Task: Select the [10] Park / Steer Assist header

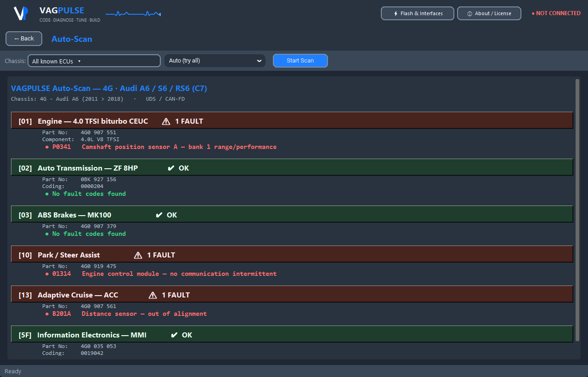Action: (292, 254)
